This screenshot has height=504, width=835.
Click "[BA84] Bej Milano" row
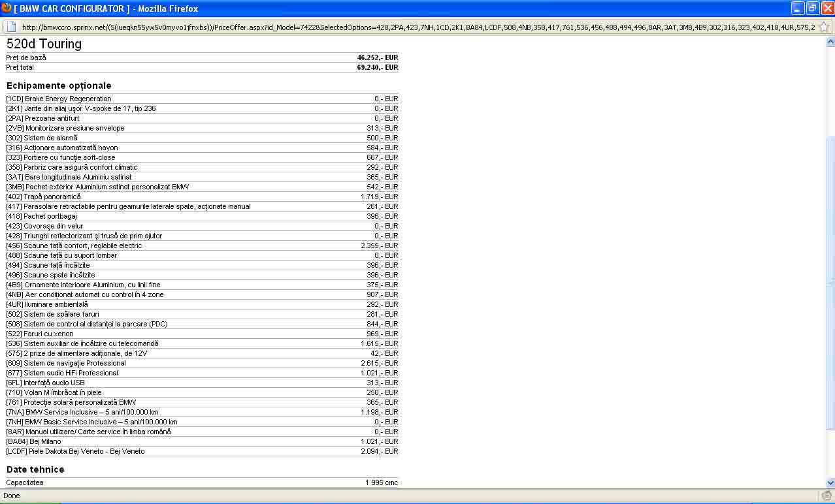coord(202,441)
